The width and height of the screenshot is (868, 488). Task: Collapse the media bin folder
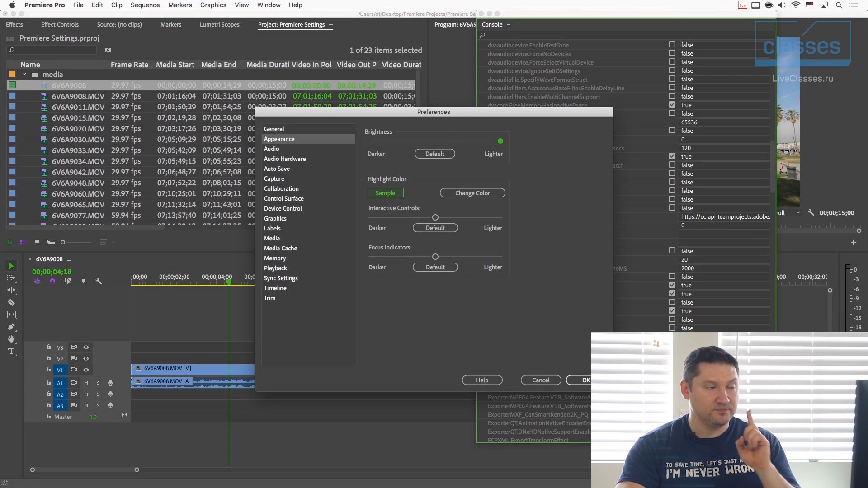point(24,75)
